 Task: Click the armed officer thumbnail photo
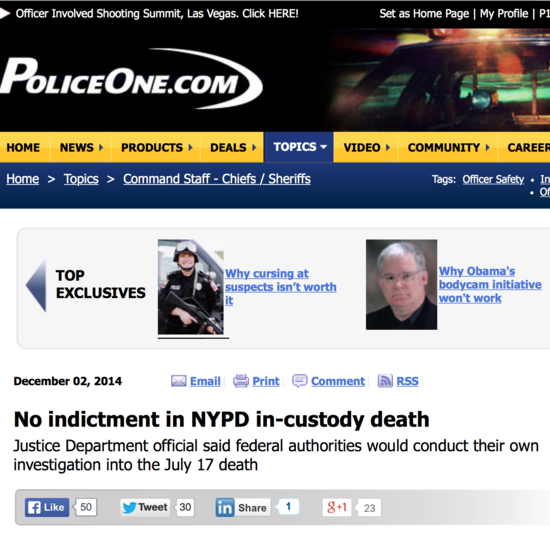[191, 287]
